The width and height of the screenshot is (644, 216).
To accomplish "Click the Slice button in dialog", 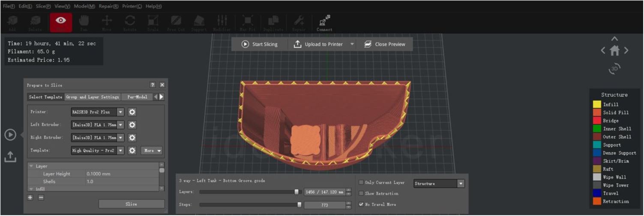I will click(131, 204).
